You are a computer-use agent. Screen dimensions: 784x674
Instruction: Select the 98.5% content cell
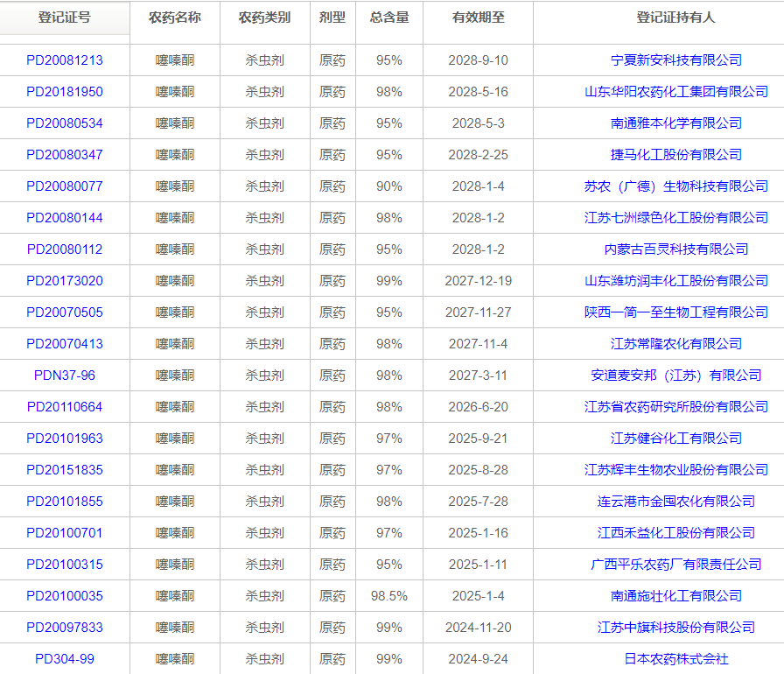(x=389, y=596)
